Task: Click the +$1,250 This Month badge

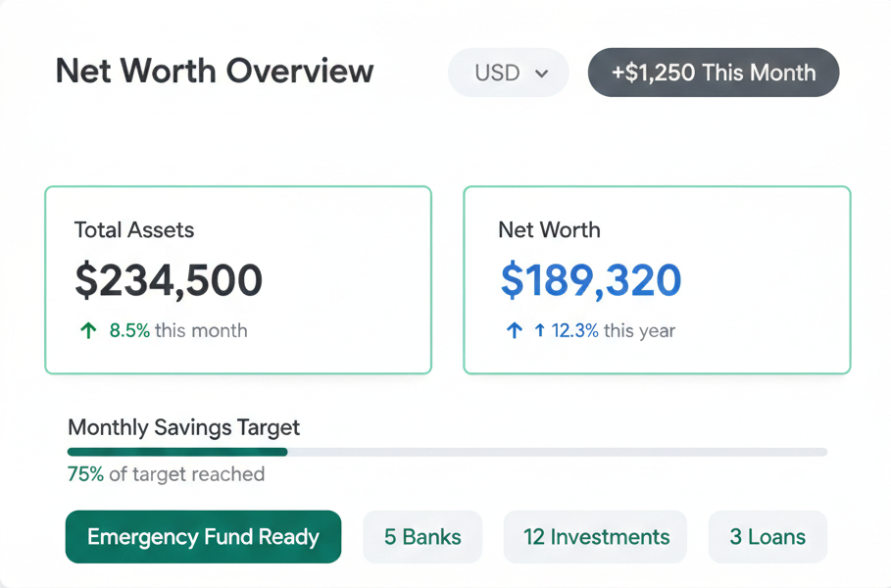Action: (713, 73)
